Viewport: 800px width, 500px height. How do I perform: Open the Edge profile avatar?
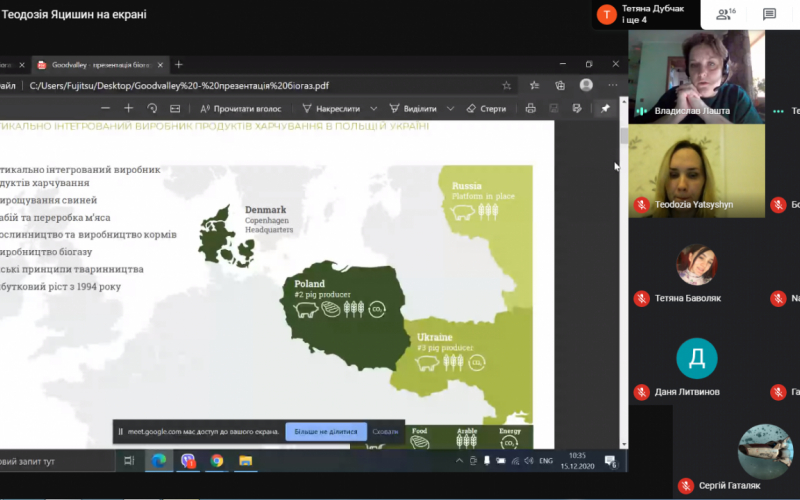[586, 85]
